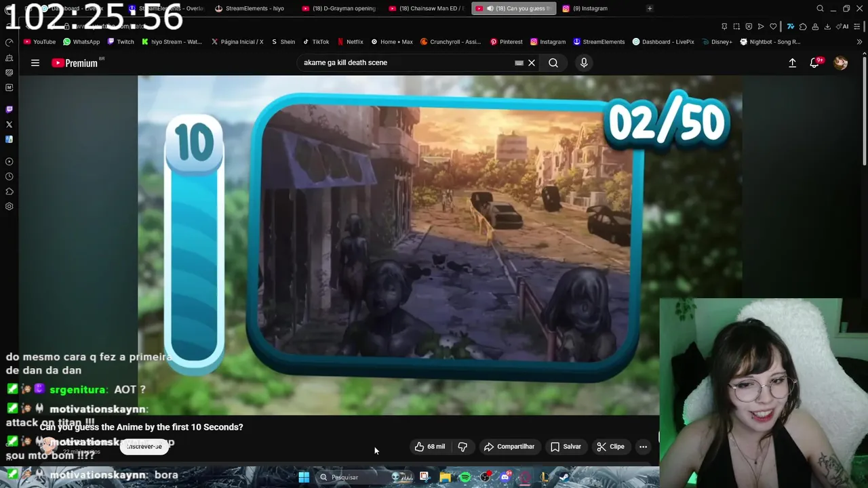Clear the search box text
Screen dimensions: 868x488
point(532,63)
